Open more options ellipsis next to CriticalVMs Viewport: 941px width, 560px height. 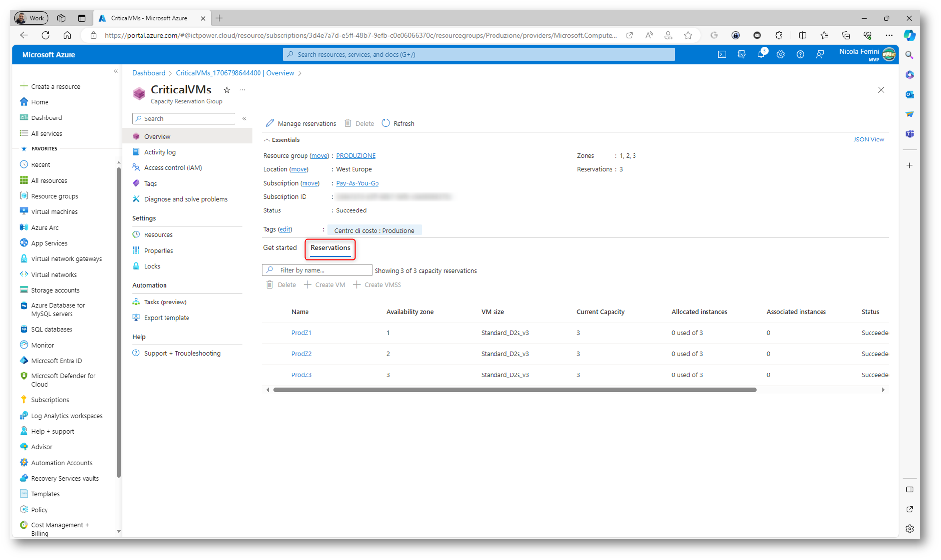(x=242, y=90)
